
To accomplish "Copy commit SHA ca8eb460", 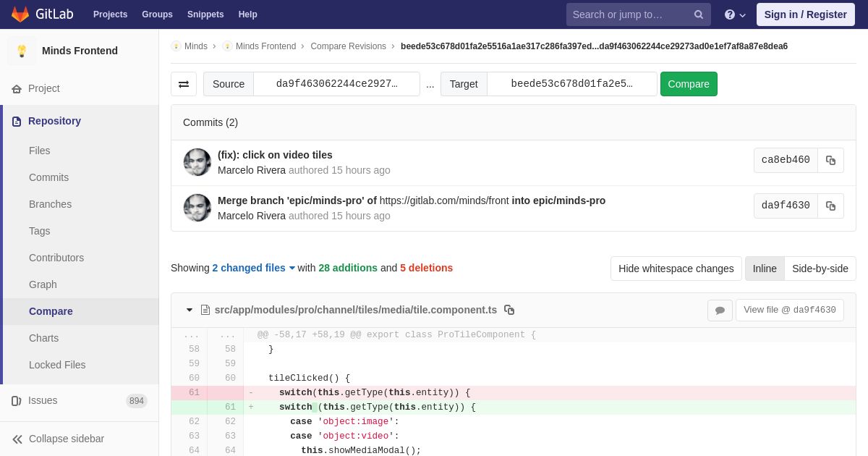I will (x=830, y=161).
